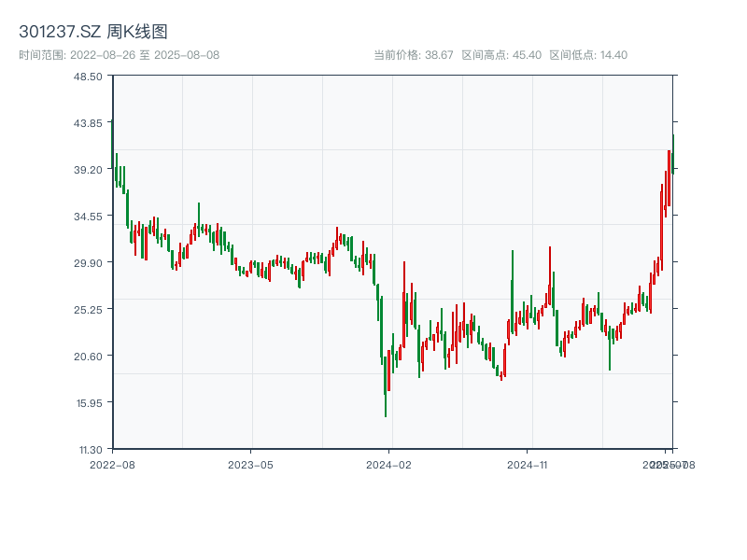Click the 区间低点 14.40 label

588,55
